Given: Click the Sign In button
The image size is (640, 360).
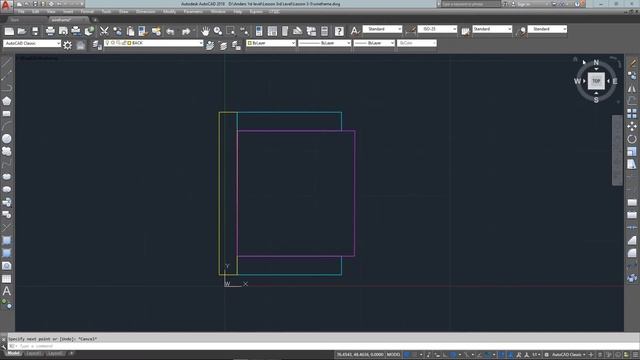Looking at the screenshot, I should [524, 4].
